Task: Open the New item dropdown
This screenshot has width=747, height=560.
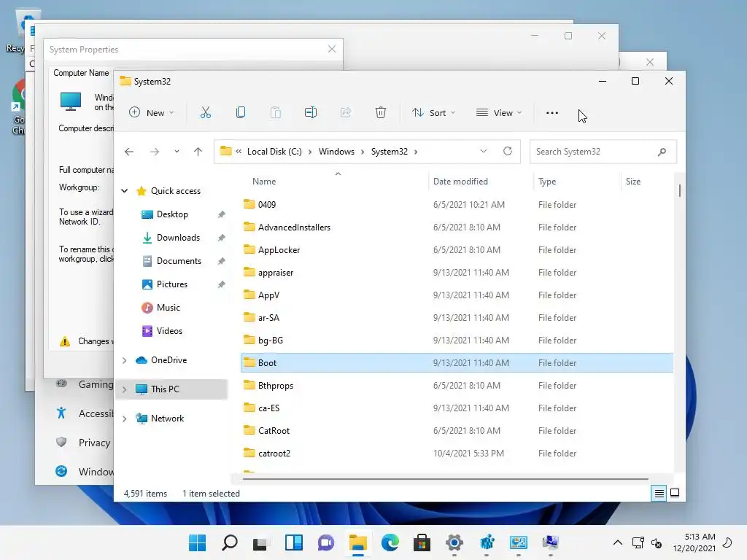Action: tap(152, 113)
